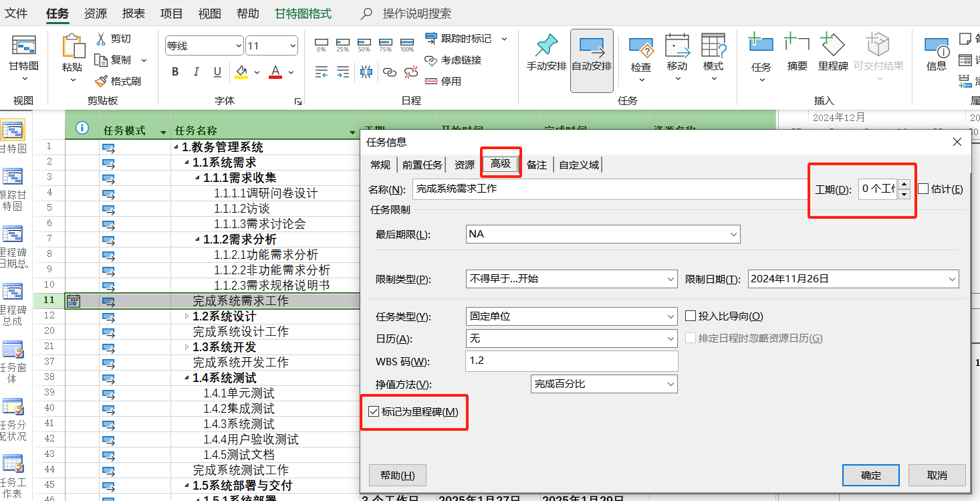The width and height of the screenshot is (980, 501).
Task: Click the yellow fill color button
Action: tap(241, 72)
